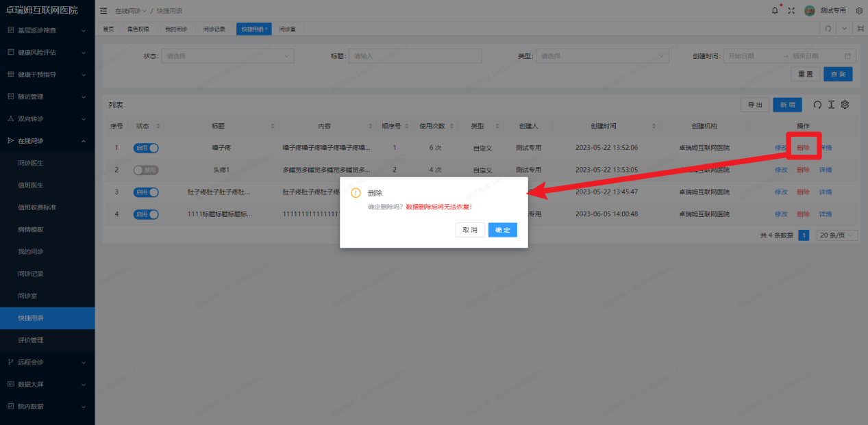Open the 类型 filter dropdown

click(x=602, y=55)
